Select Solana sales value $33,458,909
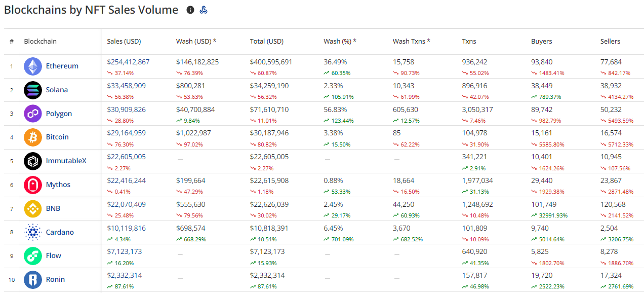 [x=127, y=86]
